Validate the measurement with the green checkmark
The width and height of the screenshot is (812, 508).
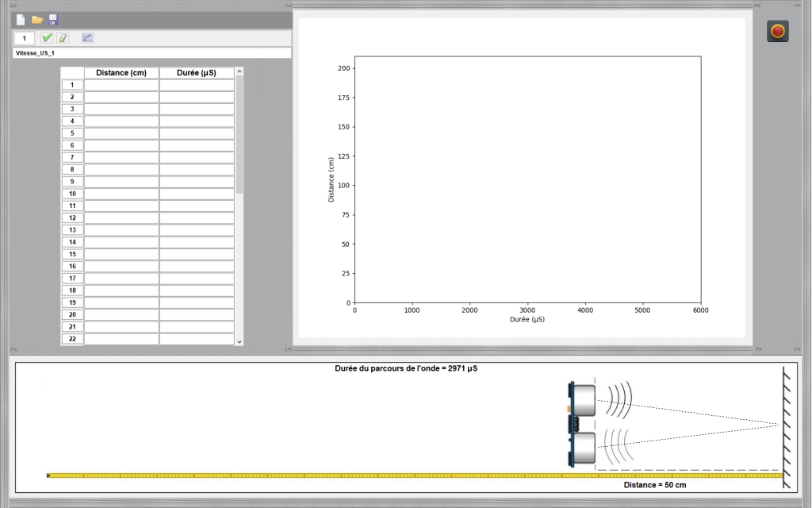point(48,38)
